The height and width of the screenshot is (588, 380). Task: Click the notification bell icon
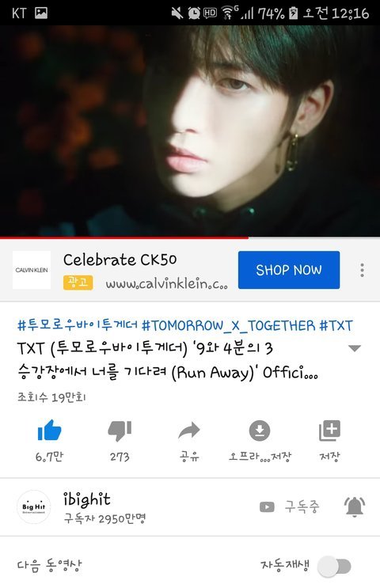tap(355, 507)
